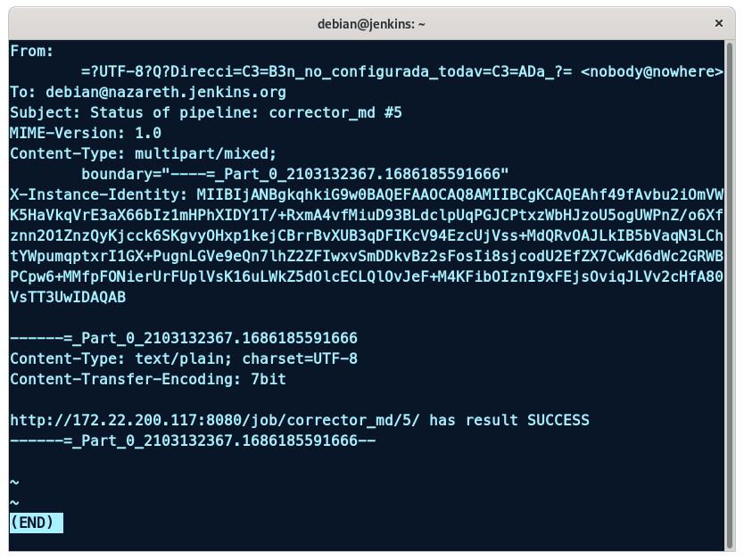Click the debian@jenkins: ~ title bar
This screenshot has width=744, height=560.
371,24
